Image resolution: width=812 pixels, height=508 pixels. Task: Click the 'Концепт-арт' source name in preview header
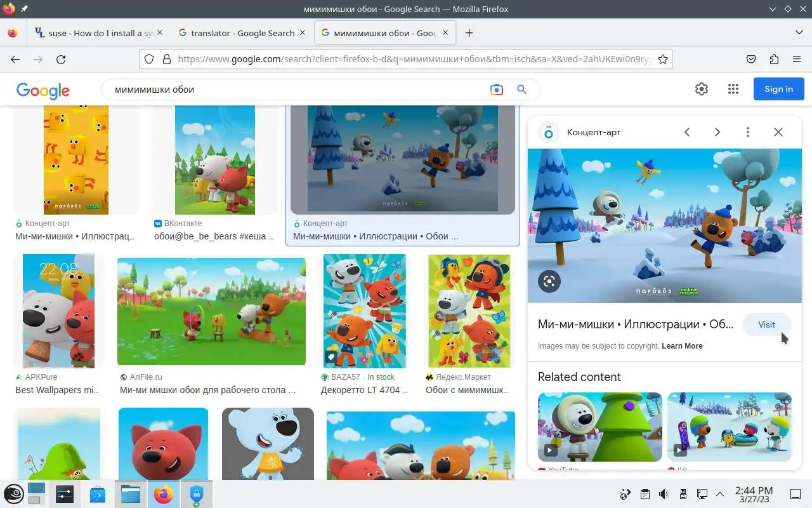click(594, 132)
